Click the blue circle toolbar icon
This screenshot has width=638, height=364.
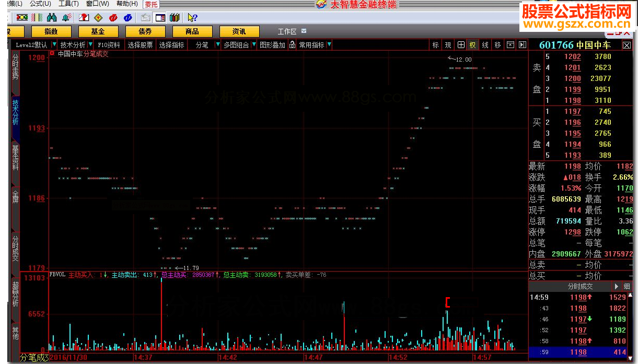(127, 18)
